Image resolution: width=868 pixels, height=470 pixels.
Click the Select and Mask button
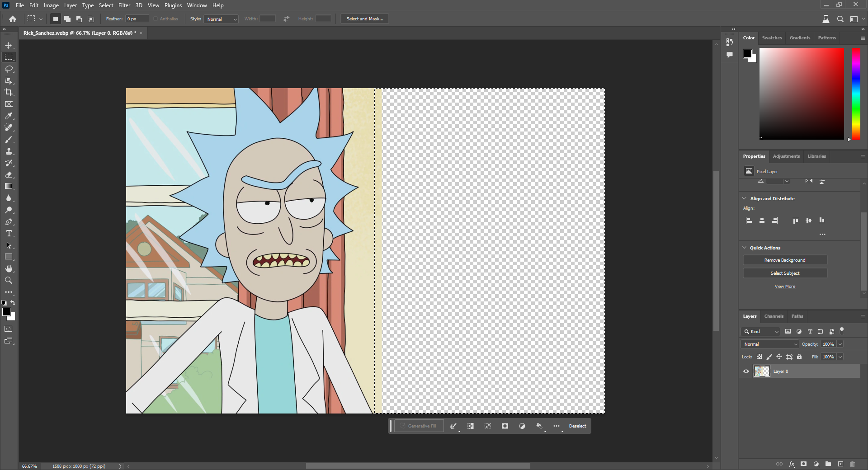coord(365,19)
